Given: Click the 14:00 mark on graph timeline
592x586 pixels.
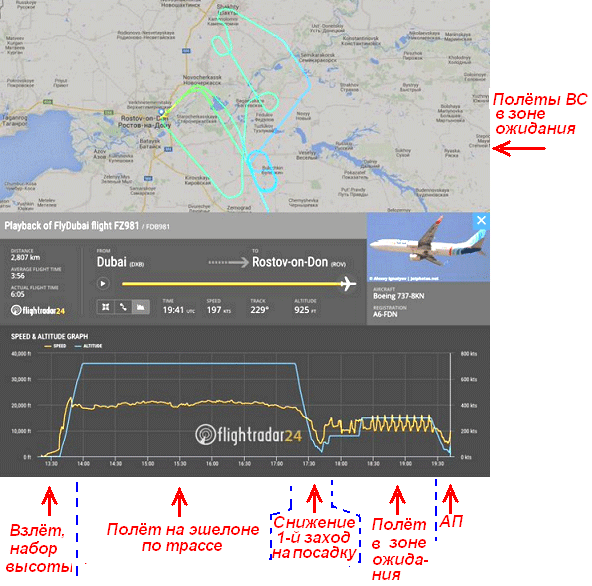Looking at the screenshot, I should (x=83, y=464).
